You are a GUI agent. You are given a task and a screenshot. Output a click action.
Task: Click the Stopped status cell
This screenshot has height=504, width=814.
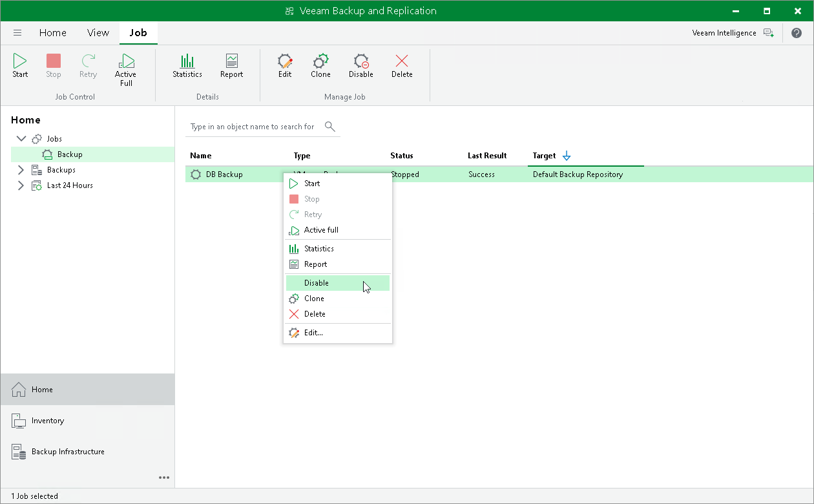click(x=405, y=174)
